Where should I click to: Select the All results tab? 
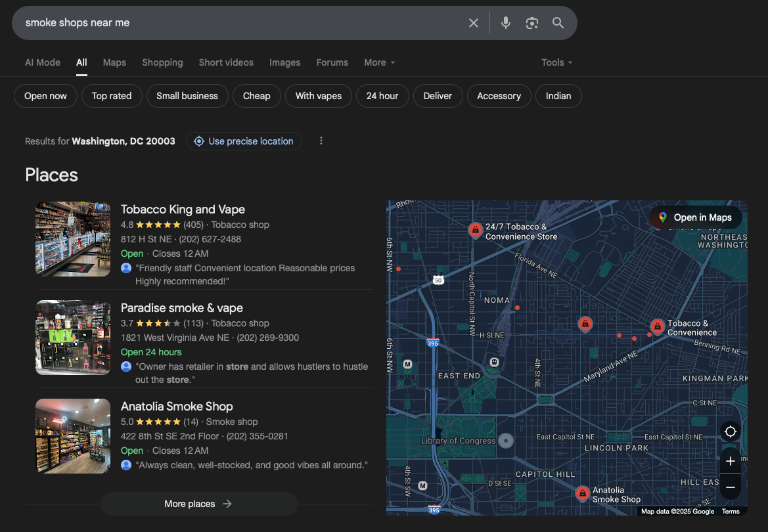coord(81,62)
